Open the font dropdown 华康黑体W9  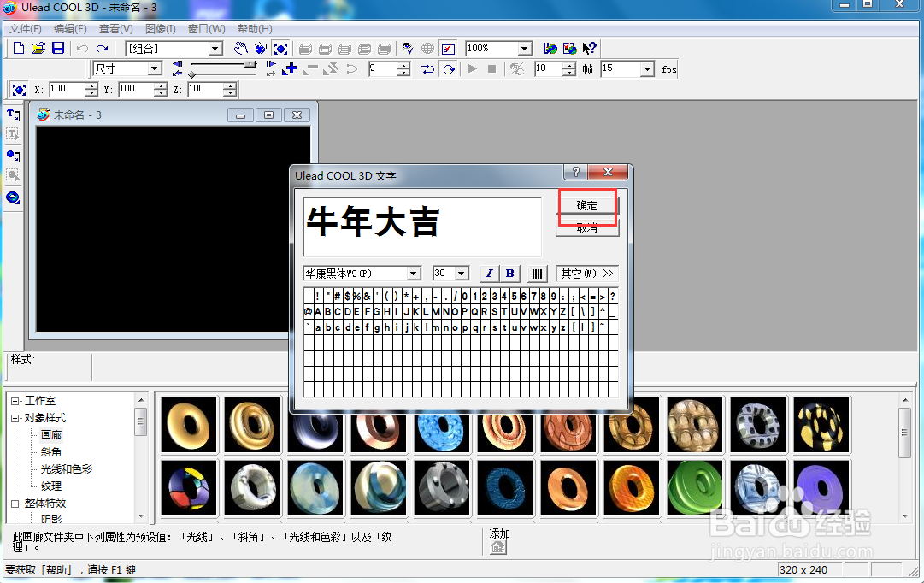[x=413, y=274]
